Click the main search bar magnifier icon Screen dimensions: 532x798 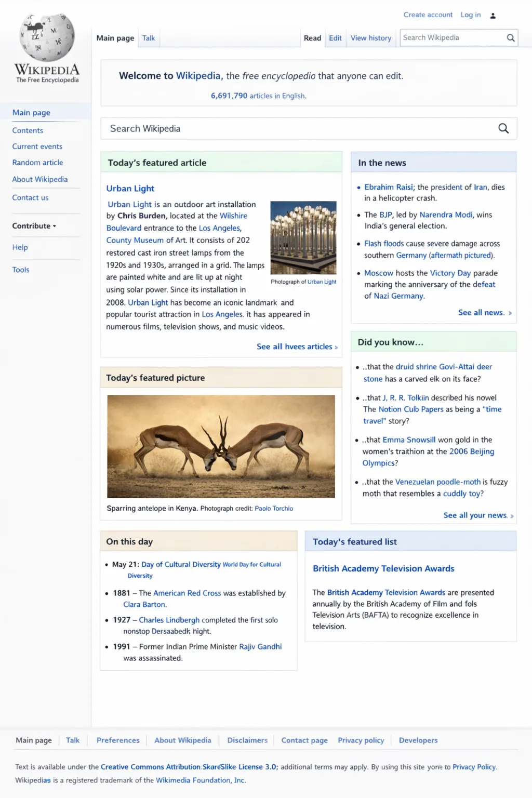[503, 128]
